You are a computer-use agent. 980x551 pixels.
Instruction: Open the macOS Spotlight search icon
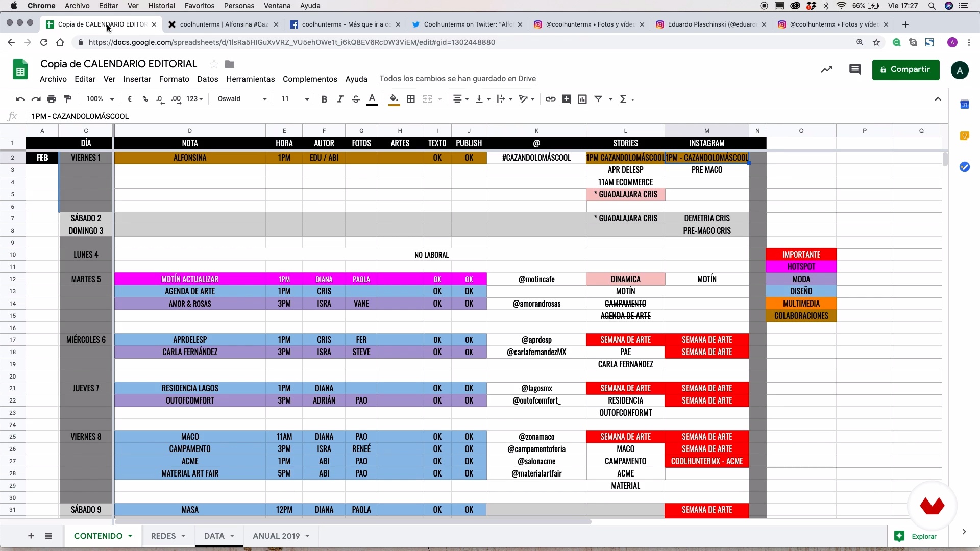point(932,6)
